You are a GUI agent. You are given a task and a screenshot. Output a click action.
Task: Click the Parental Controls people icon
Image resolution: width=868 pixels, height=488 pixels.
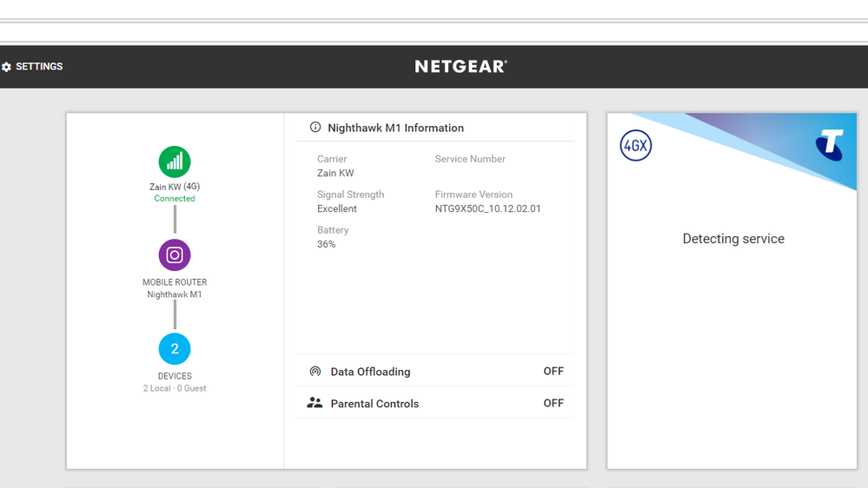click(315, 404)
